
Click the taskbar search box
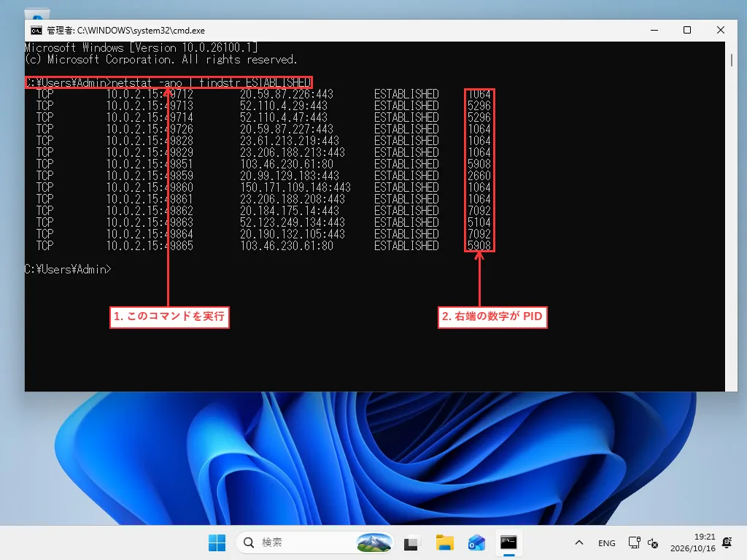(315, 542)
